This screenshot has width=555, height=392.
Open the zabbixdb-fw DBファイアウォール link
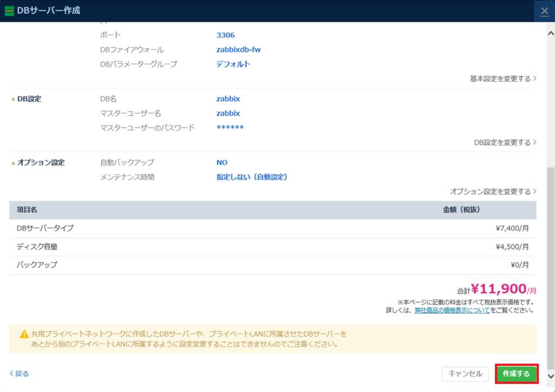(x=237, y=49)
